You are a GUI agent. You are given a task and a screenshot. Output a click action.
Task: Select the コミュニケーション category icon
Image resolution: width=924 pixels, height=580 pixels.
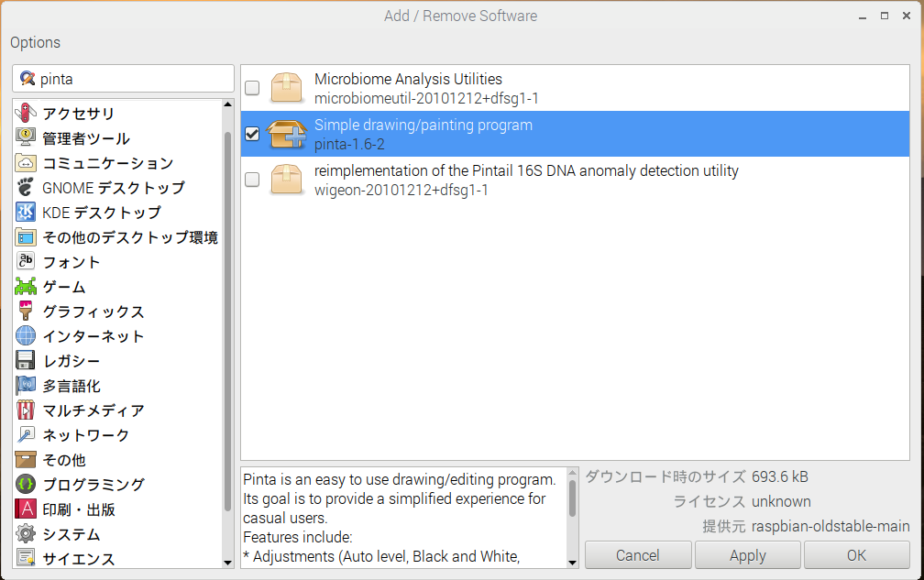pyautogui.click(x=26, y=162)
